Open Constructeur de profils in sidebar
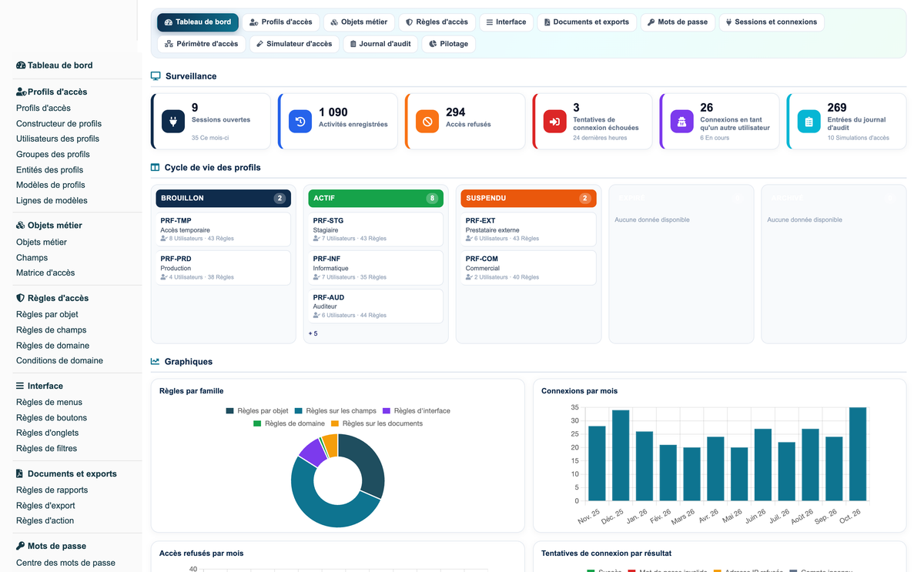The width and height of the screenshot is (924, 572). (59, 124)
